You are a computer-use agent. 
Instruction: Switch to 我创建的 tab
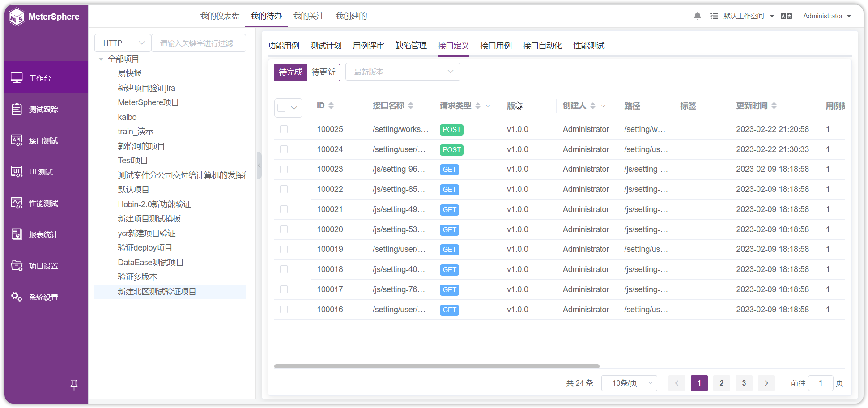point(351,16)
